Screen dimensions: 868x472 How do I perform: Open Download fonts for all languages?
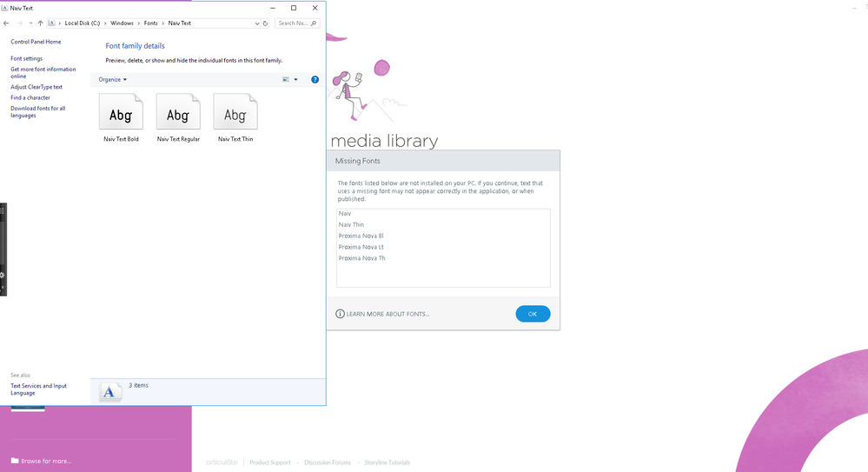(x=37, y=112)
